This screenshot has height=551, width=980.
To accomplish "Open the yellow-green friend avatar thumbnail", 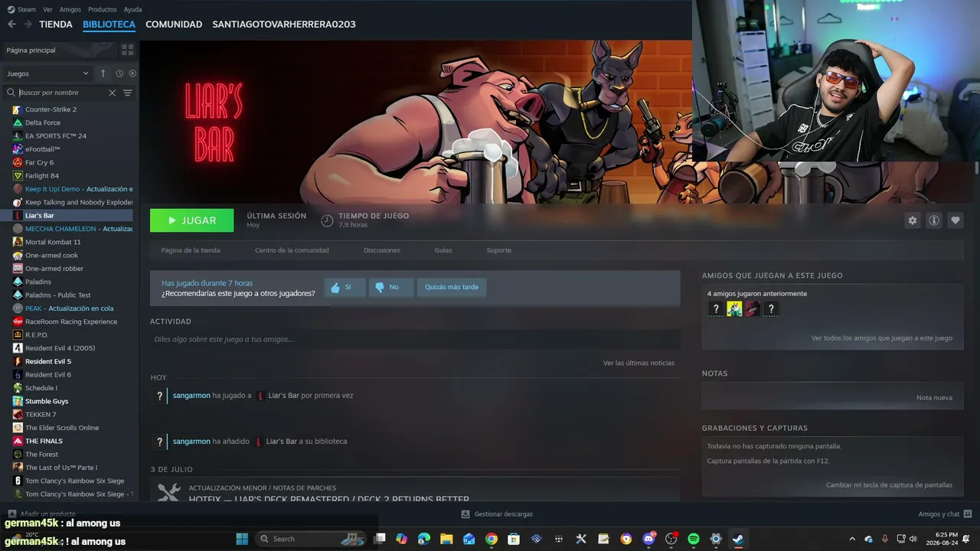I will click(734, 309).
